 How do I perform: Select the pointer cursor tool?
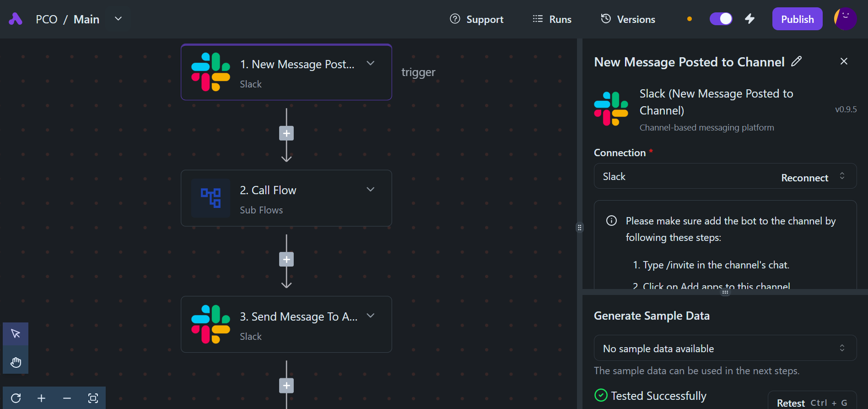tap(16, 333)
